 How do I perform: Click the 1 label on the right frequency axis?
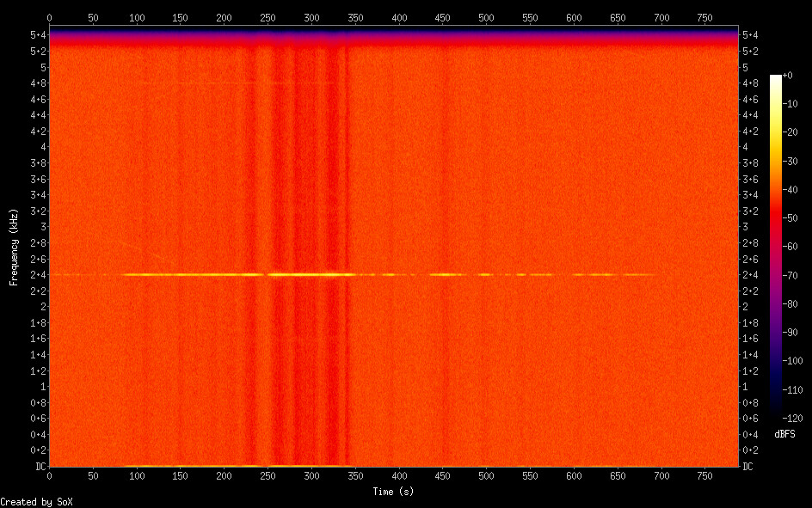(745, 387)
